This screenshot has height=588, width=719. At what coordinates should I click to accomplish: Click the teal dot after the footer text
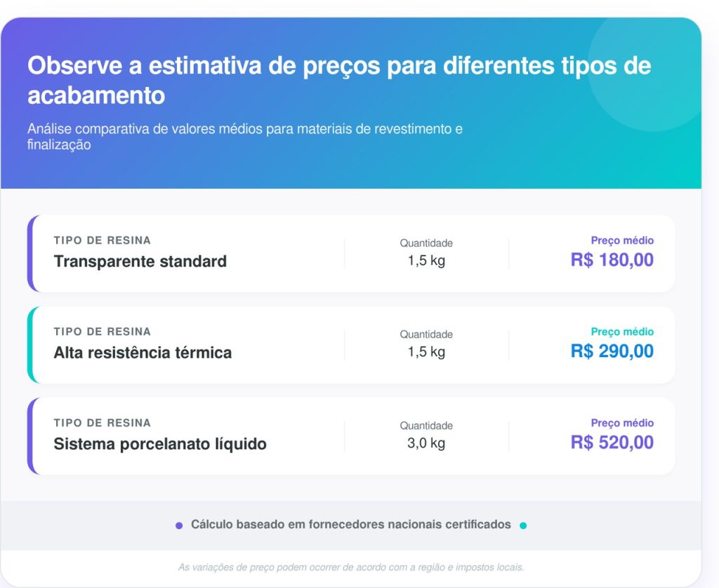coord(523,526)
